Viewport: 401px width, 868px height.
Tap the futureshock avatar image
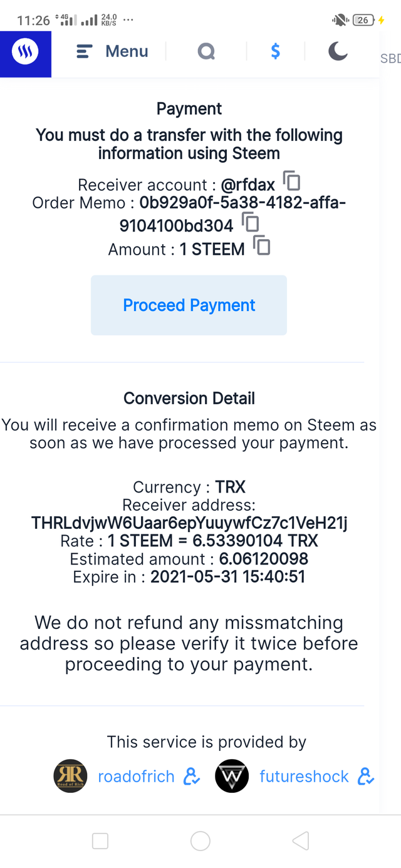click(x=232, y=777)
